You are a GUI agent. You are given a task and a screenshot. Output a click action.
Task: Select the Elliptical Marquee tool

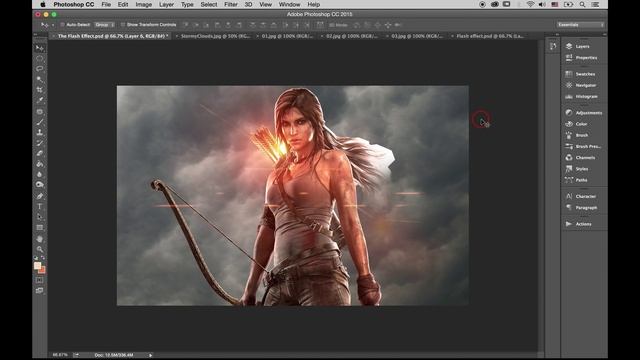[x=40, y=58]
